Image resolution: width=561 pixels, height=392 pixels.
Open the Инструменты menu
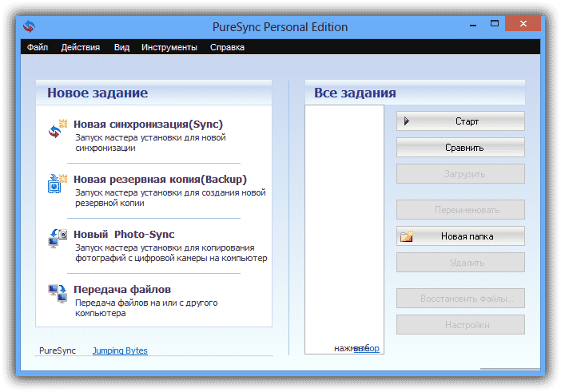pos(169,47)
